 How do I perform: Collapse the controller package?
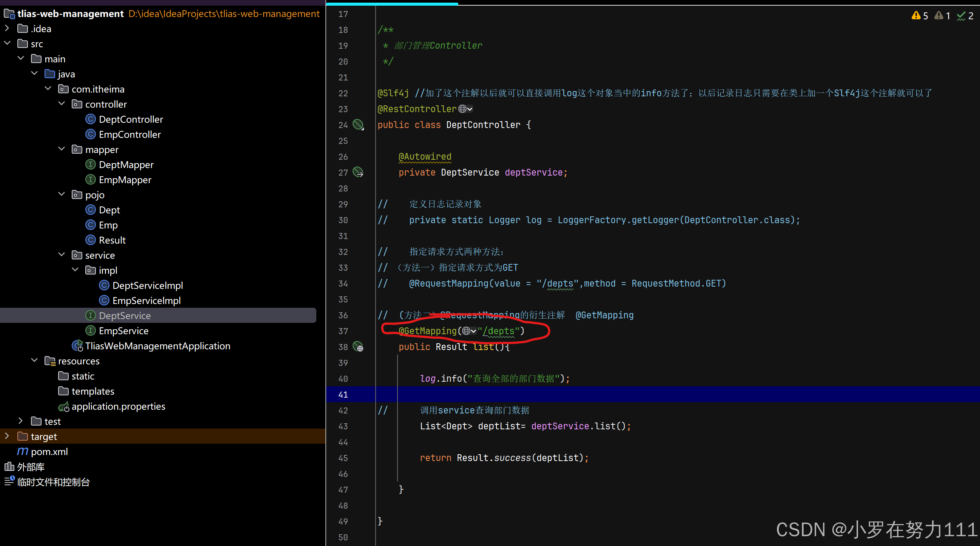tap(62, 104)
